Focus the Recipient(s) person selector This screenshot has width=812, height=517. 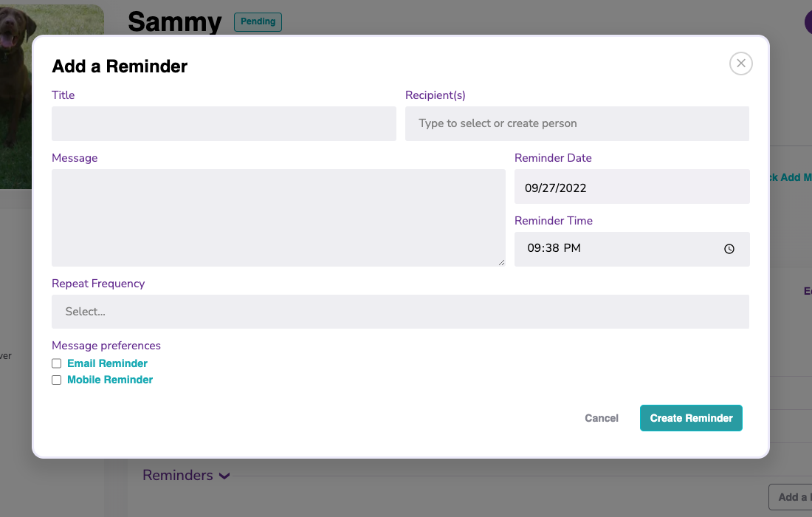(x=577, y=123)
